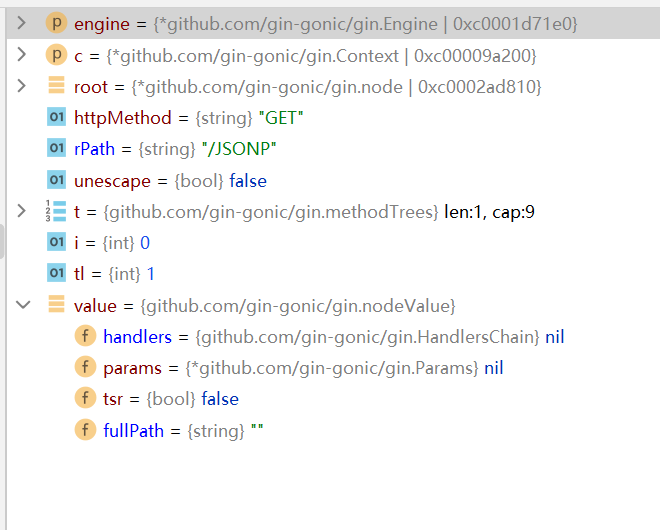This screenshot has width=660, height=530.
Task: Click the primitive icon beside rPath
Action: [56, 148]
